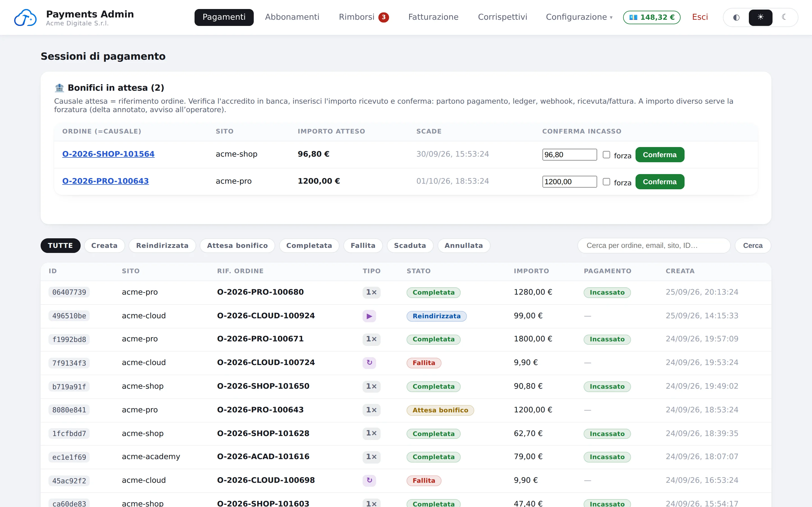The image size is (812, 507).
Task: Click the 1× type badge for O-2026-PRO-100680
Action: point(371,292)
